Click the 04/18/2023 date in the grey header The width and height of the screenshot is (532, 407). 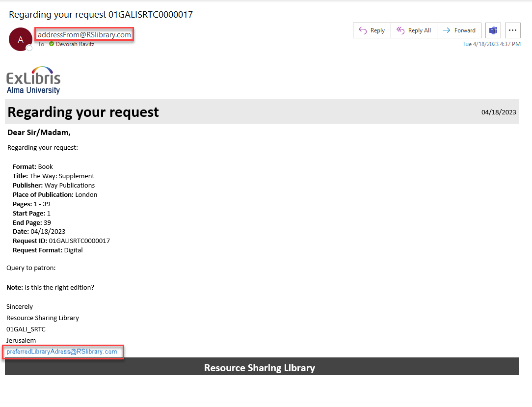(499, 112)
